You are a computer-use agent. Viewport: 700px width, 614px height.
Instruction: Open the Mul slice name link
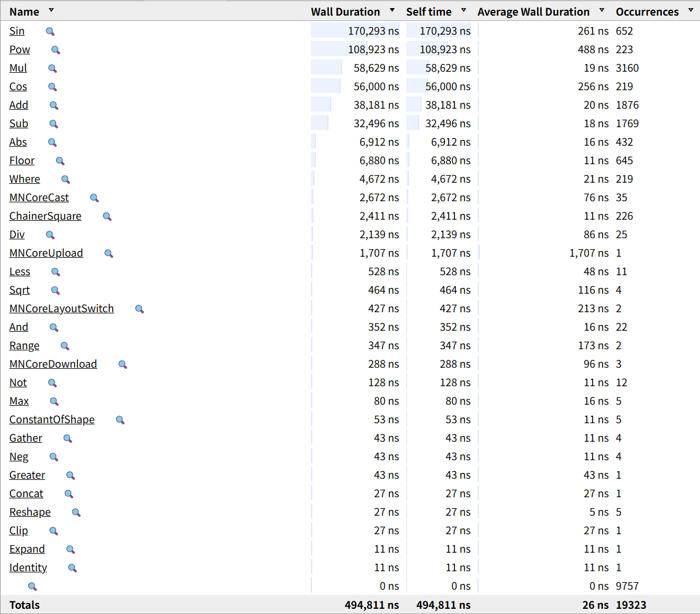pos(18,68)
